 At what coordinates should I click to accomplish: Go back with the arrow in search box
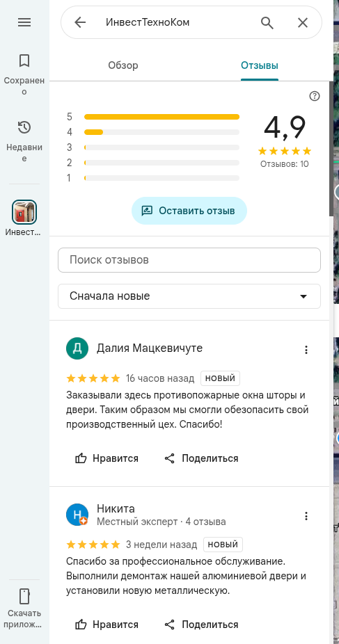pyautogui.click(x=80, y=22)
